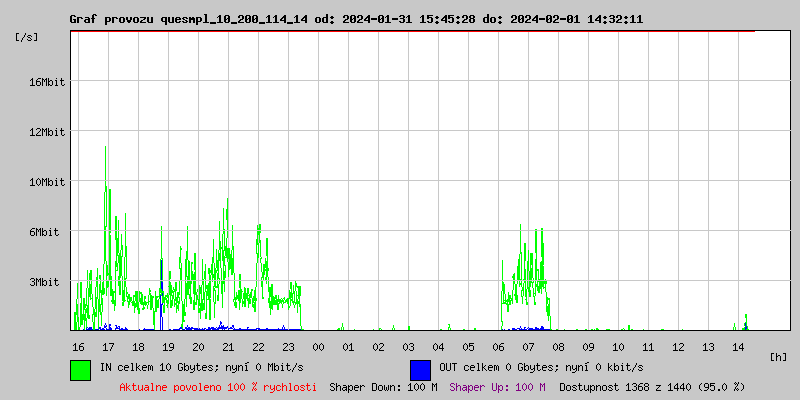Click the Dostupnost 1368 z 1440 text
Viewport: 800px width, 400px height.
point(652,387)
